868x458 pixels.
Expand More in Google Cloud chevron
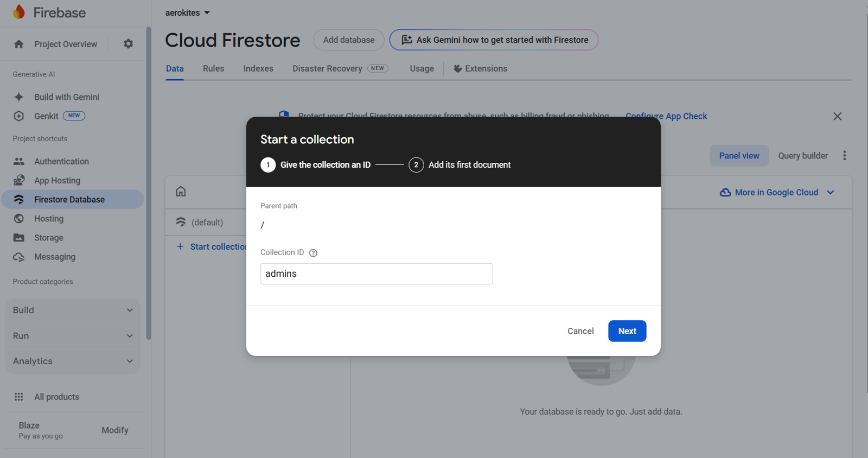tap(831, 192)
